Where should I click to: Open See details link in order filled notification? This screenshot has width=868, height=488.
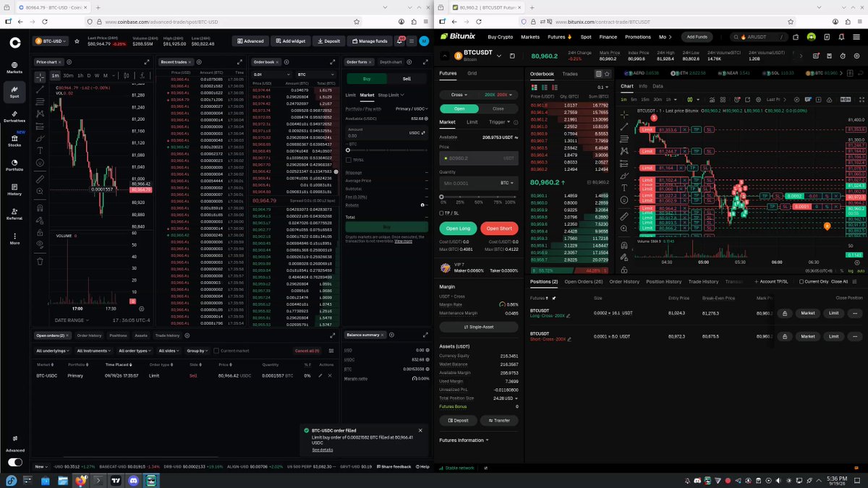323,450
